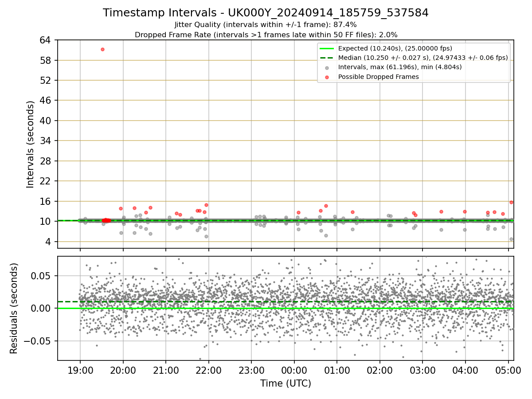The height and width of the screenshot is (399, 532).
Task: Click y-axis tick label '10'
Action: tap(46, 221)
